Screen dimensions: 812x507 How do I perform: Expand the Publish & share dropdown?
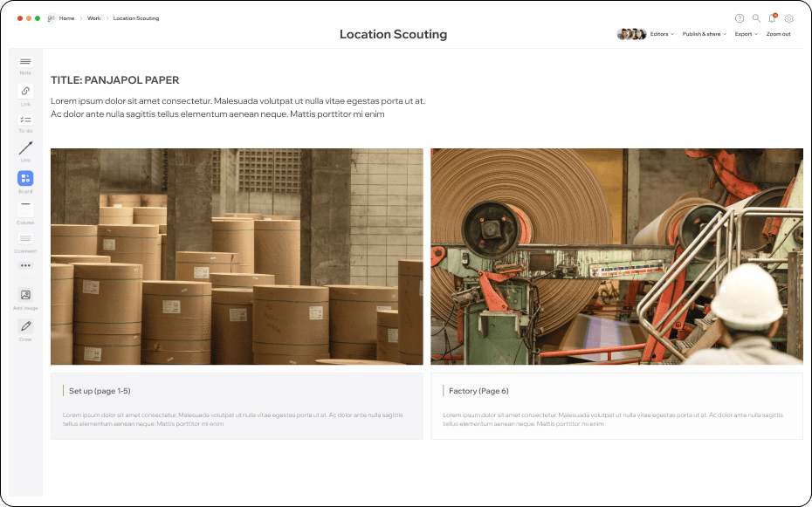pos(705,34)
